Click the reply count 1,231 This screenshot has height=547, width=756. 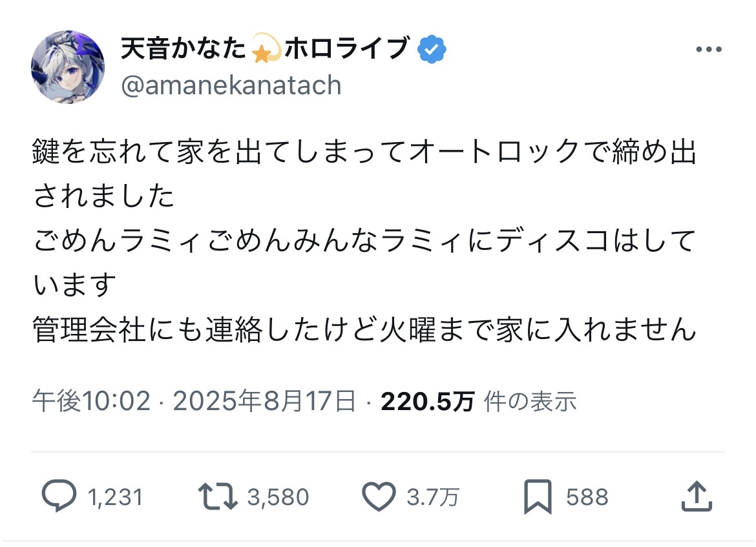[x=114, y=497]
